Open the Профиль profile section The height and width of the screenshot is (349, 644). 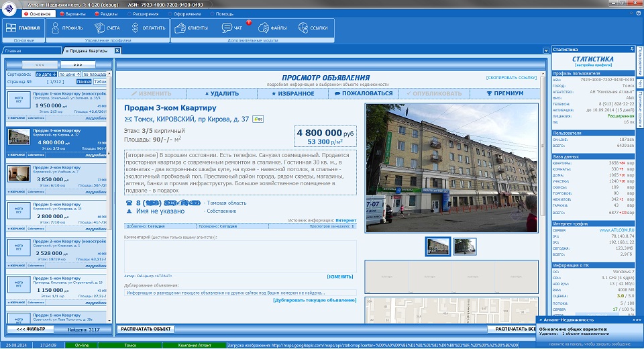(x=67, y=28)
